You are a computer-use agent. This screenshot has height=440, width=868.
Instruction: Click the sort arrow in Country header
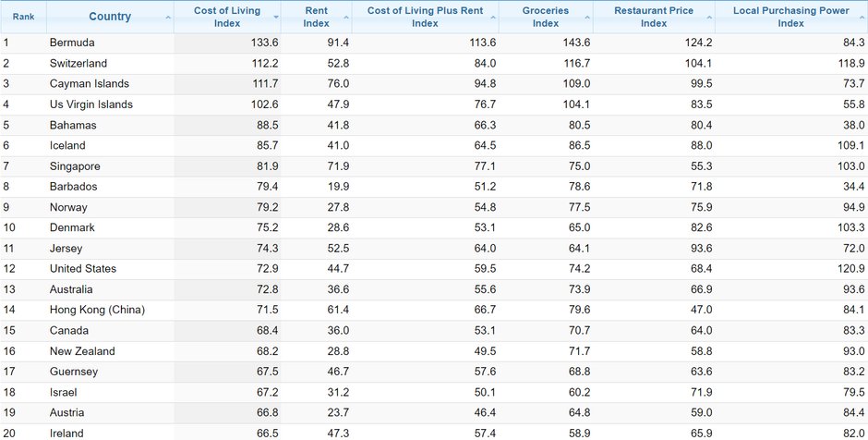pos(168,18)
